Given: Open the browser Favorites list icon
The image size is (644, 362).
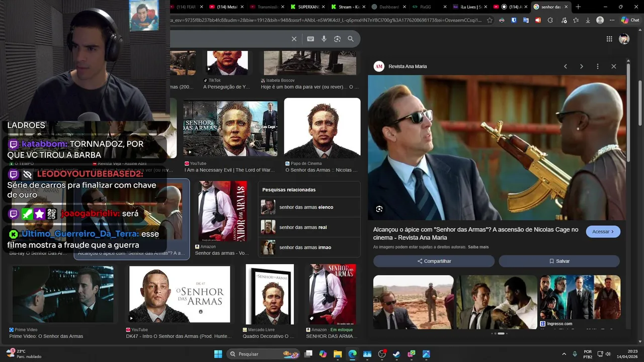Looking at the screenshot, I should pos(576,20).
